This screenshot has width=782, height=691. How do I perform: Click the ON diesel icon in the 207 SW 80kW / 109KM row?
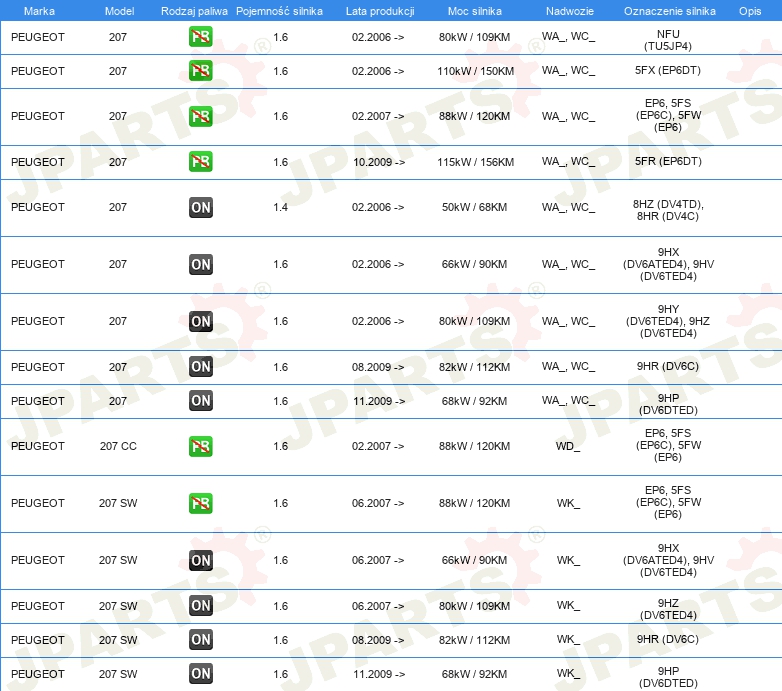(200, 605)
